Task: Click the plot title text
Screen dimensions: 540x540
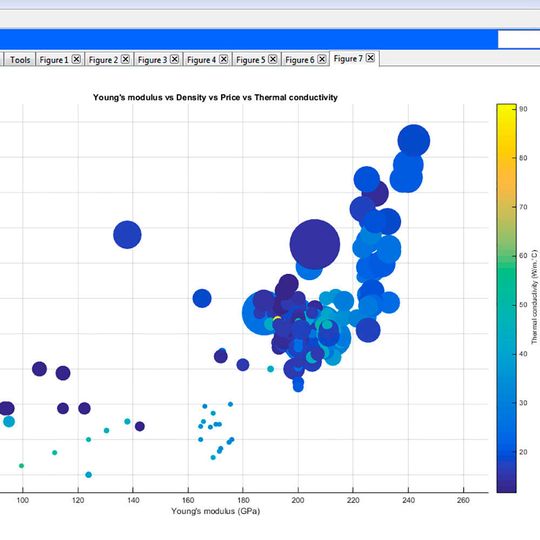Action: point(215,97)
